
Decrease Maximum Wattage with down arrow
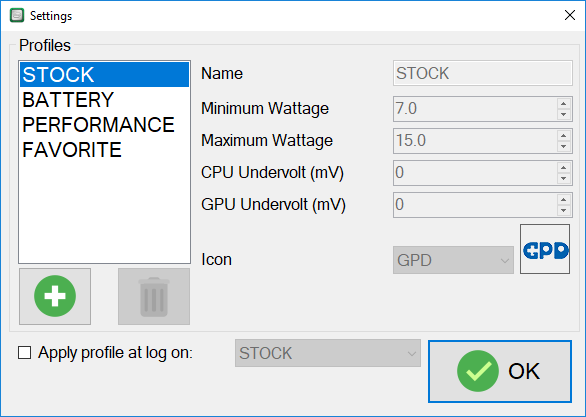pyautogui.click(x=564, y=146)
